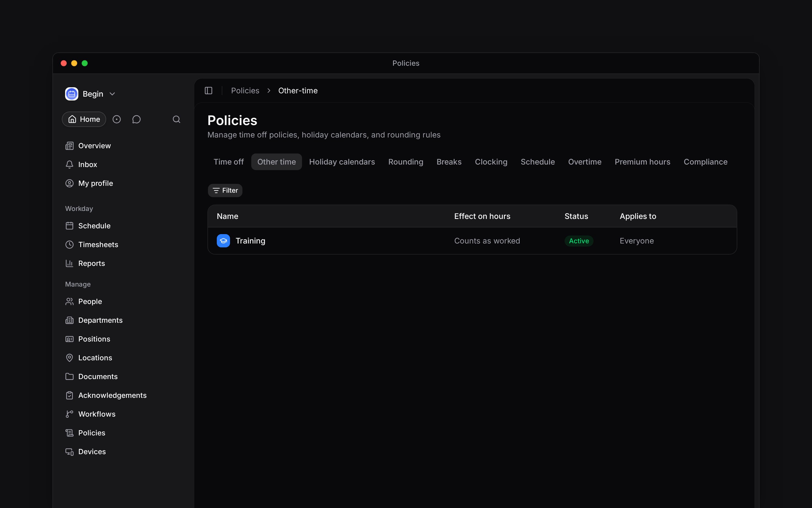This screenshot has height=508, width=812.
Task: Click the Reports bar chart icon
Action: (70, 263)
